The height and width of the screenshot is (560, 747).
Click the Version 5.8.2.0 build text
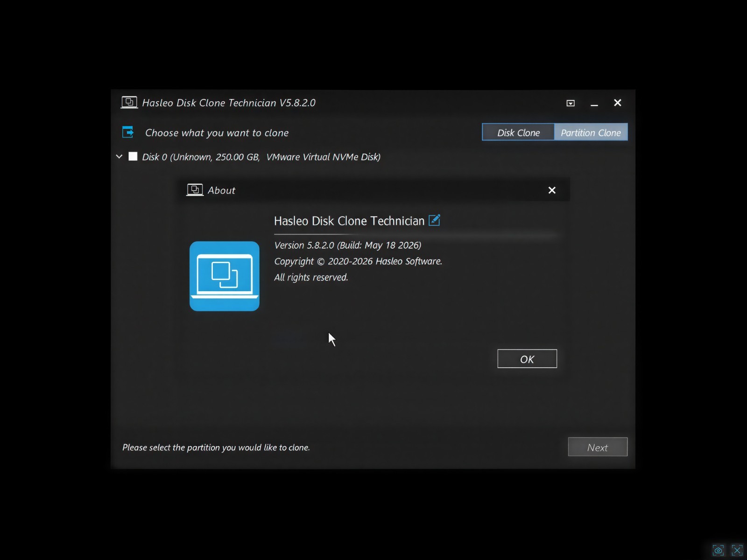coord(348,245)
